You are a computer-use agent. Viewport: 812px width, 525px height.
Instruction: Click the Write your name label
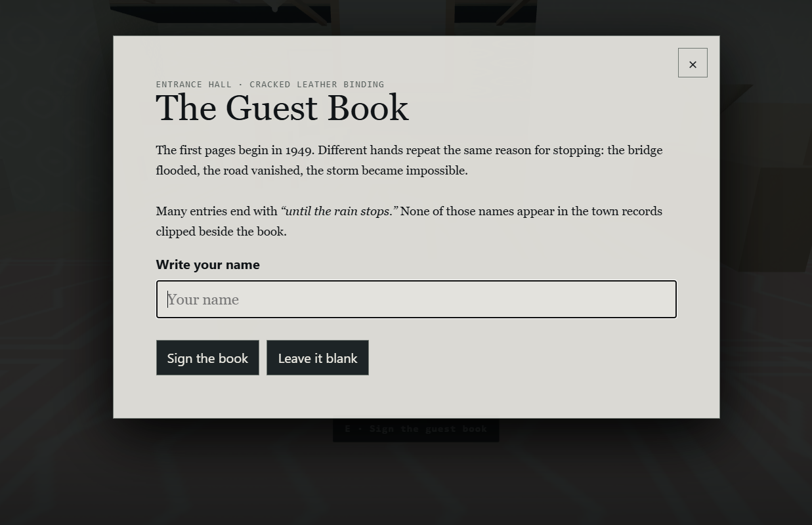pyautogui.click(x=207, y=264)
